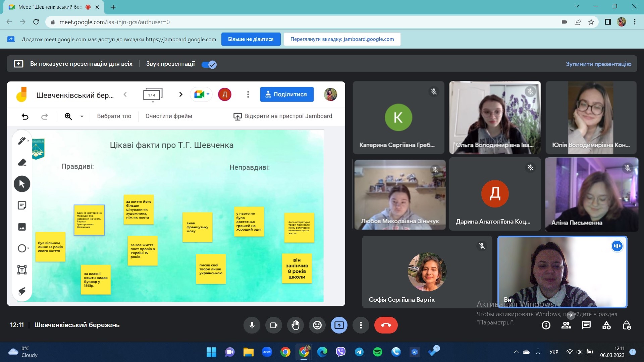This screenshot has width=644, height=362.
Task: Turn off the camera in Meet
Action: click(274, 325)
